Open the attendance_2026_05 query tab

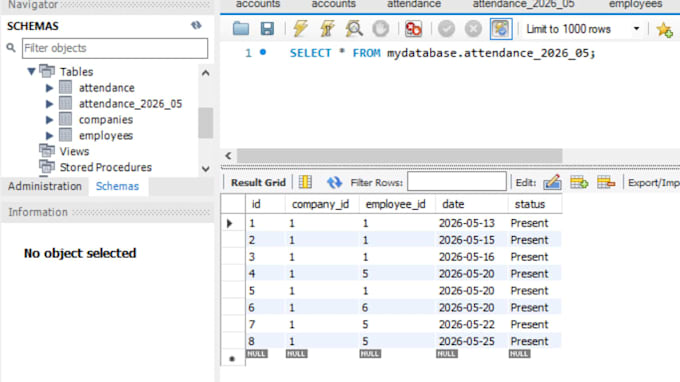(x=523, y=5)
